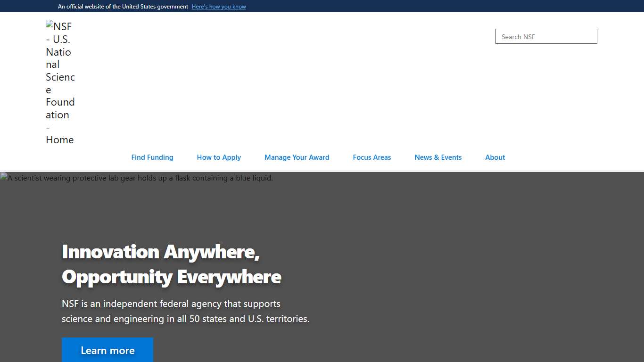Expand the News & Events menu
Viewport: 644px width, 362px height.
point(438,157)
